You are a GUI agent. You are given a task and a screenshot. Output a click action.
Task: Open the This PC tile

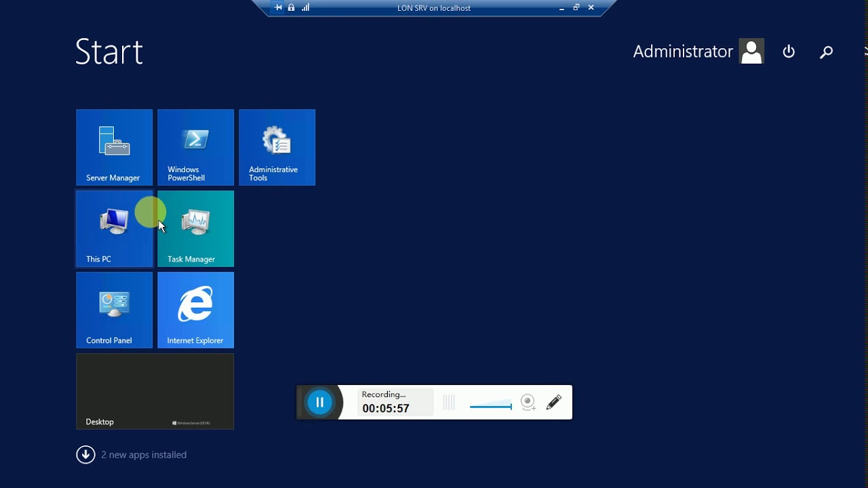(114, 228)
